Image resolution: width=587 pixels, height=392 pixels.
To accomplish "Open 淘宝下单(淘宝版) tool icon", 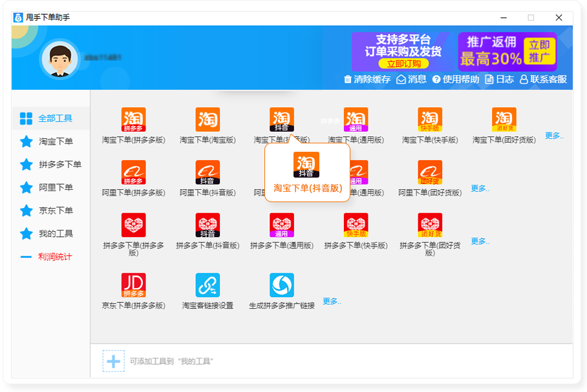I will tap(208, 119).
